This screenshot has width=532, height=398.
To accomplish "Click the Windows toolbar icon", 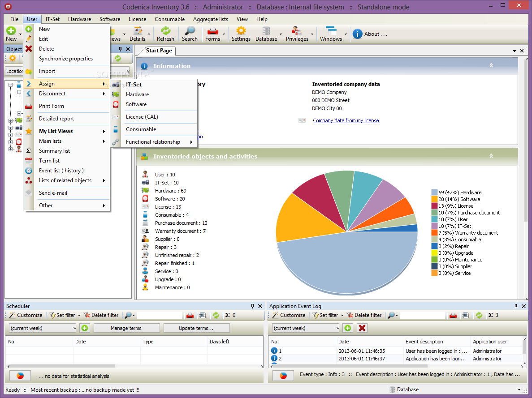I will [331, 31].
